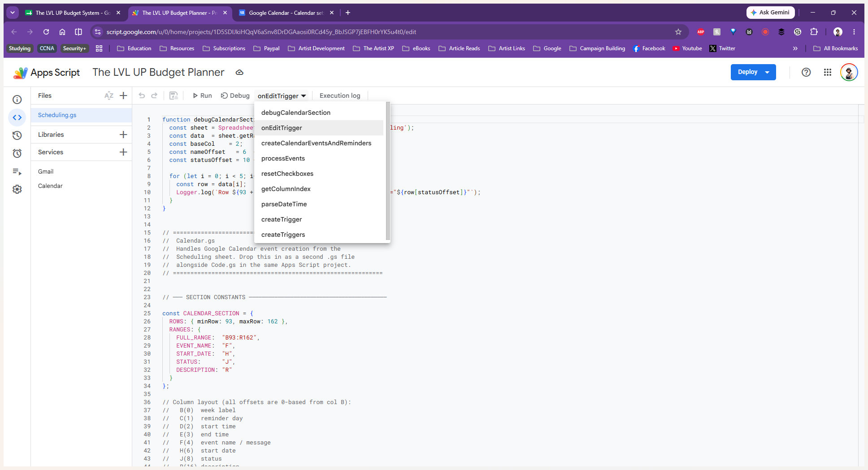Select onEditTrigger in the function list
The height and width of the screenshot is (470, 868).
pos(319,128)
